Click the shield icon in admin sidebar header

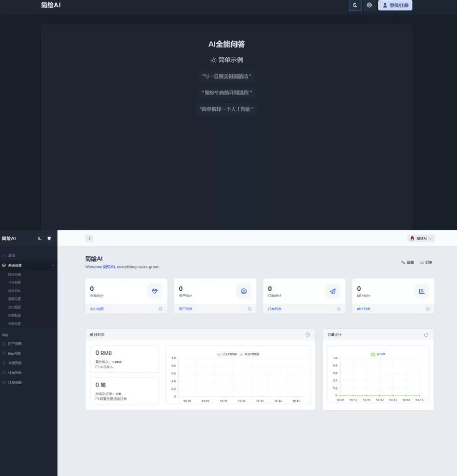click(49, 238)
